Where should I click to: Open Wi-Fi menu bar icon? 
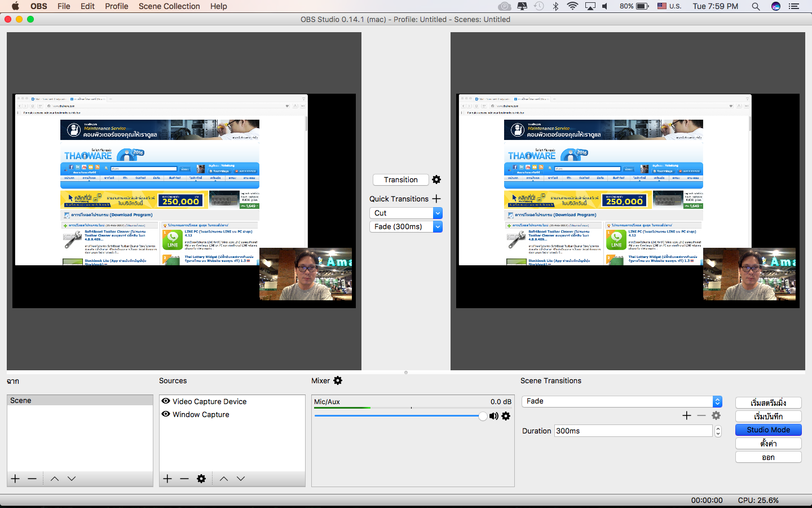point(573,6)
